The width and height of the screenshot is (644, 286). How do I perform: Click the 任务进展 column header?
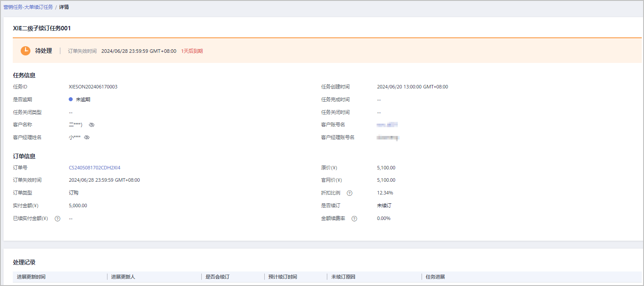click(435, 277)
